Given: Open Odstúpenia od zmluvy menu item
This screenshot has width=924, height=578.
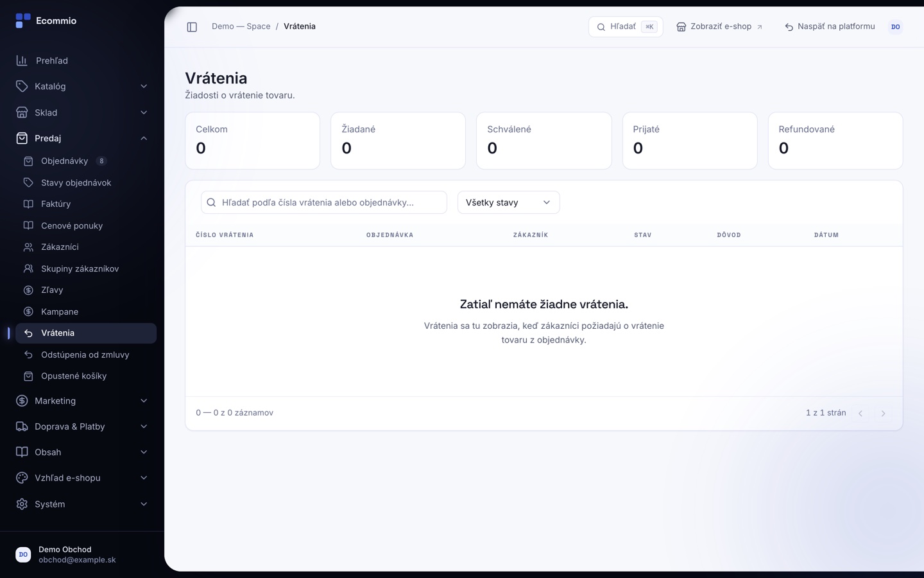Looking at the screenshot, I should [x=86, y=355].
